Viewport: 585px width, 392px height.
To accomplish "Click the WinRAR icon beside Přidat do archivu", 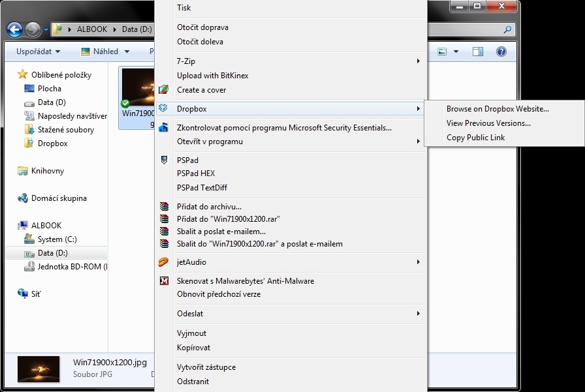I will [164, 206].
